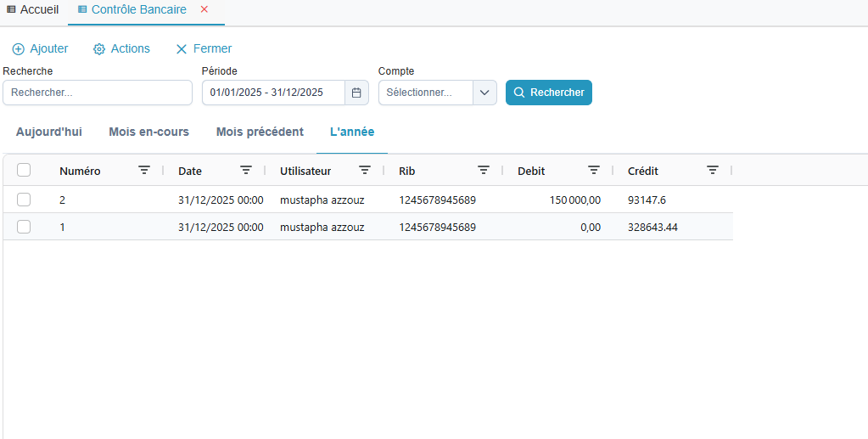The width and height of the screenshot is (868, 439).
Task: Open the Rib column filter icon
Action: click(x=484, y=171)
